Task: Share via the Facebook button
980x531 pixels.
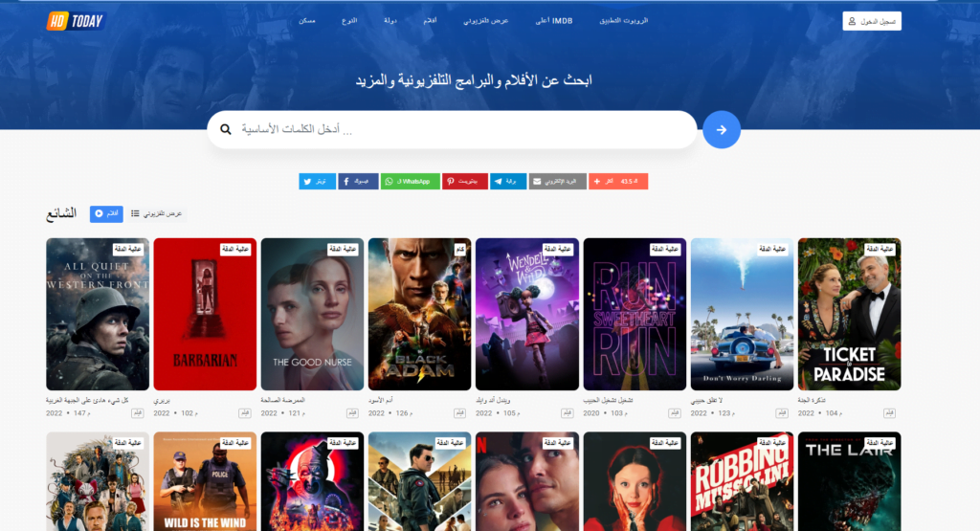Action: point(358,181)
